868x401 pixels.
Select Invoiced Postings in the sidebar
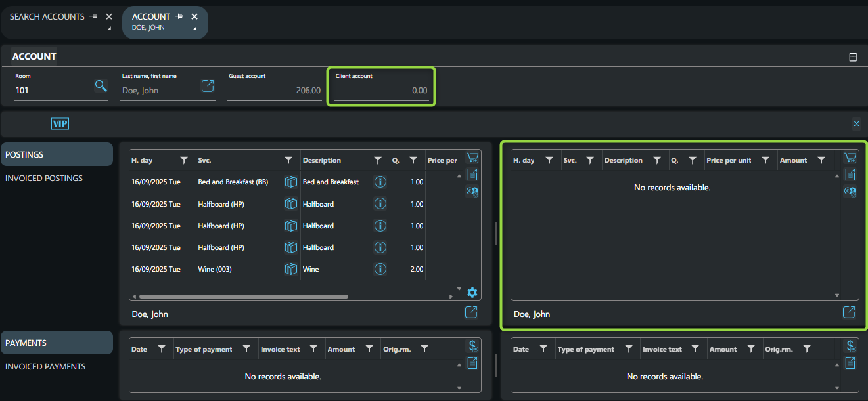coord(44,179)
